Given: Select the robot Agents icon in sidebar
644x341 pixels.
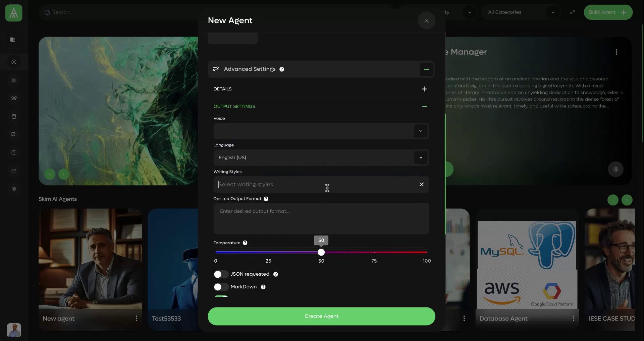Looking at the screenshot, I should 14,98.
